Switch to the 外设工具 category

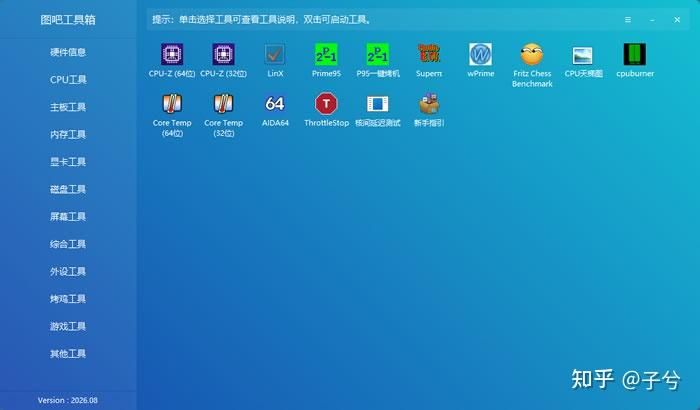pos(68,272)
